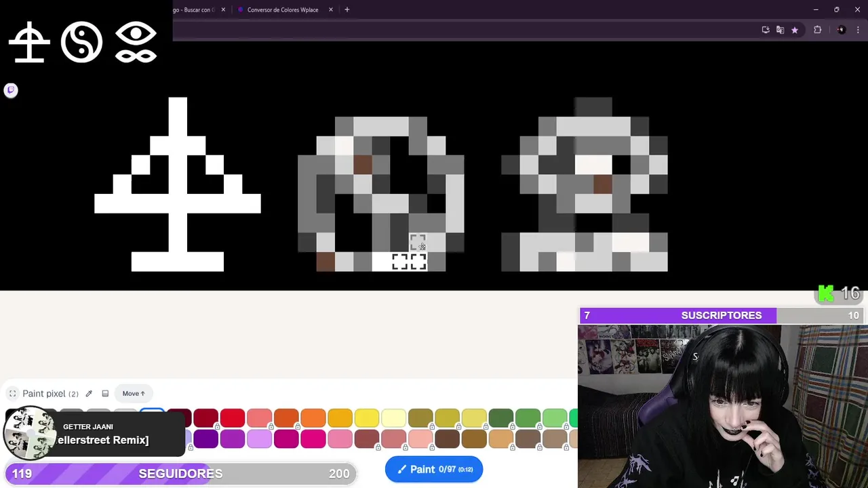The width and height of the screenshot is (868, 488).
Task: Click the SEGUIDORES progress bar
Action: pos(180,474)
